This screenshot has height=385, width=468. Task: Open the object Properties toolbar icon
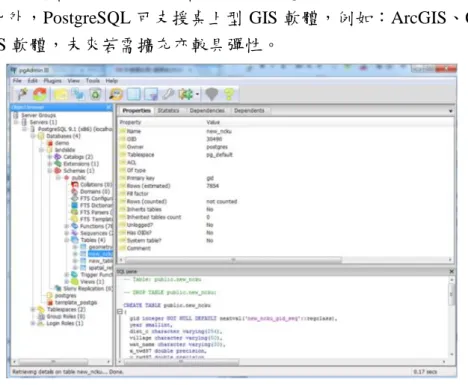(61, 95)
